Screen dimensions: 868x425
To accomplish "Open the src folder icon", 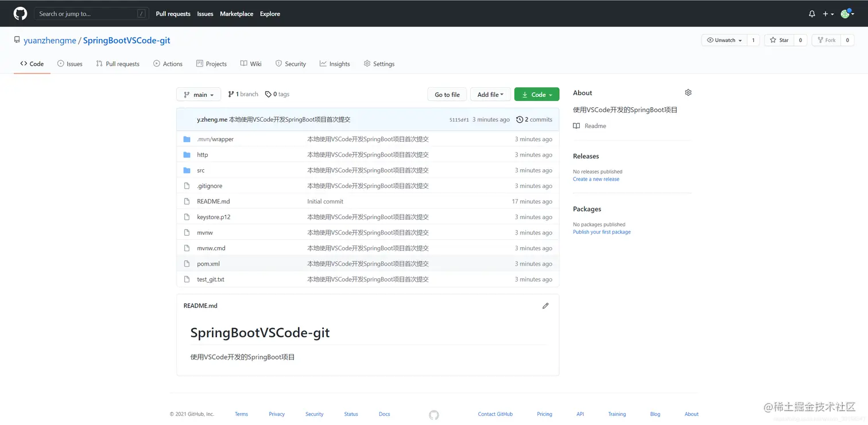I will 187,170.
